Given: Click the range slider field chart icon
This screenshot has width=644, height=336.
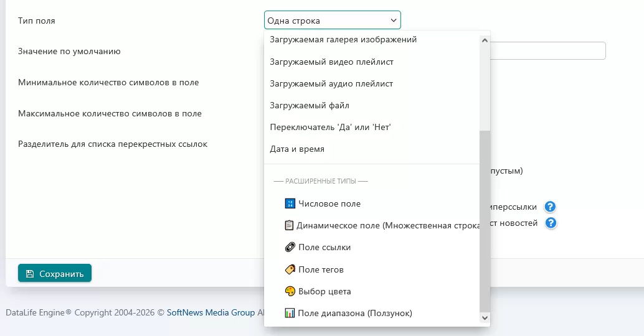Looking at the screenshot, I should 290,313.
